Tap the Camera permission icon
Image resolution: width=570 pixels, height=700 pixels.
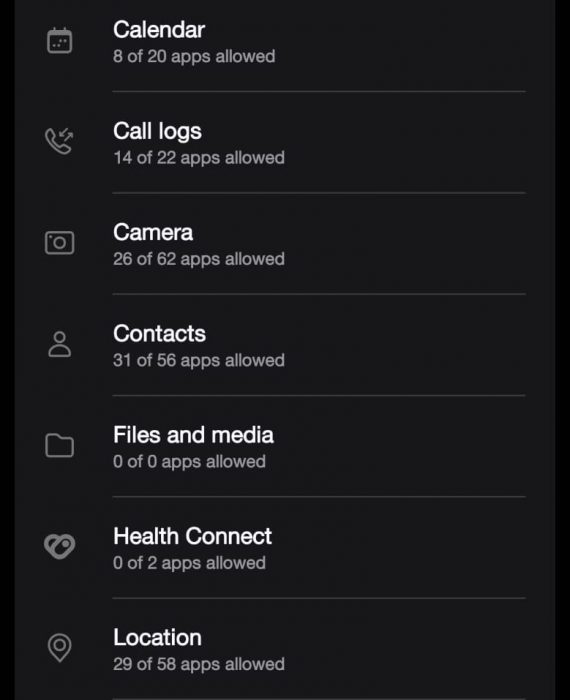tap(59, 243)
